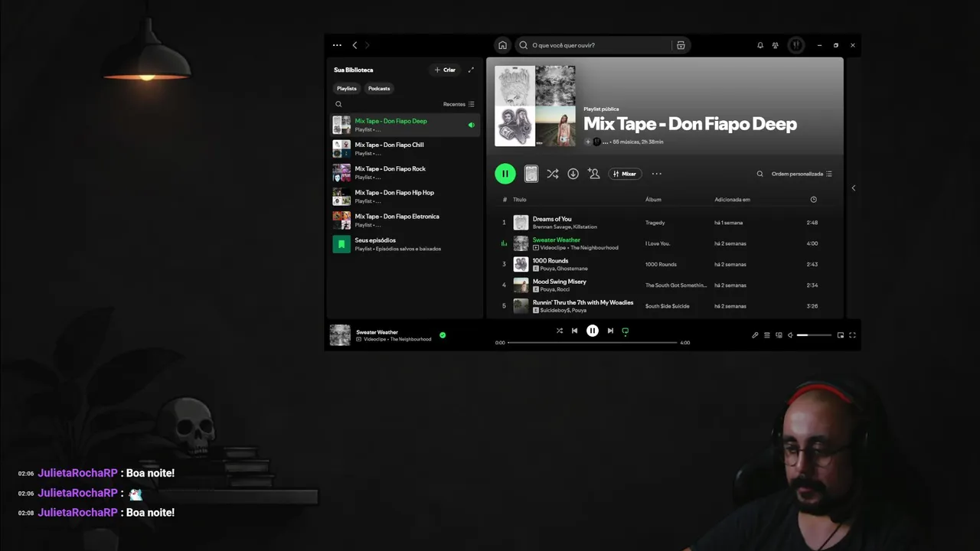Open more options for the playlist
This screenshot has width=980, height=551.
656,174
